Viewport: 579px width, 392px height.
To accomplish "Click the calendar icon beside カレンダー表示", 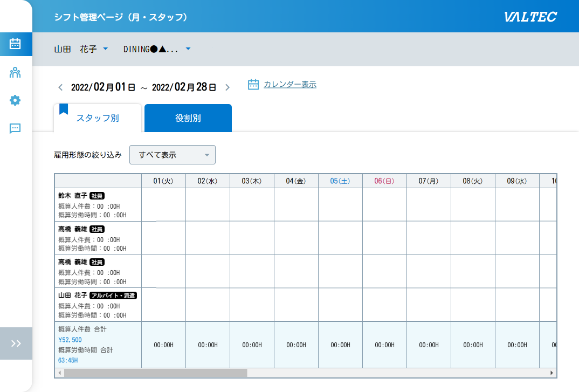I will point(253,84).
